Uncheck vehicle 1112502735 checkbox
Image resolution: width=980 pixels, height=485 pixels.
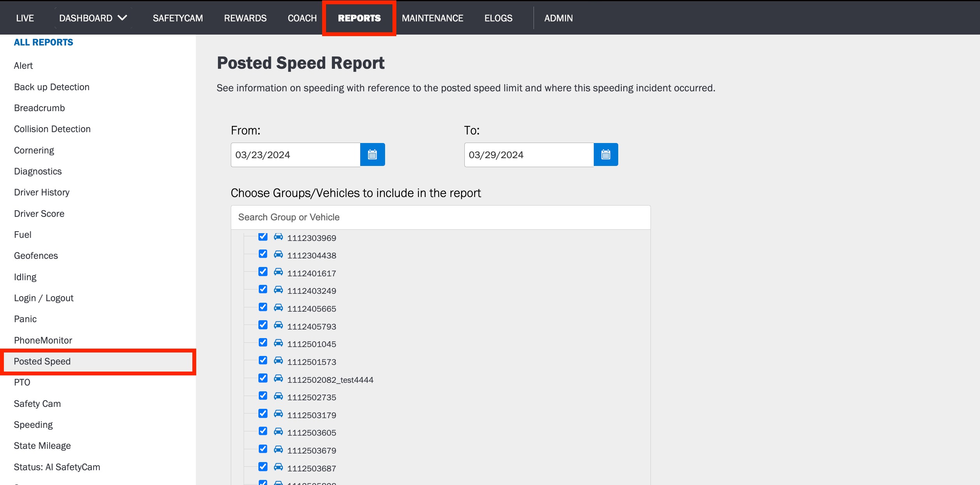263,396
